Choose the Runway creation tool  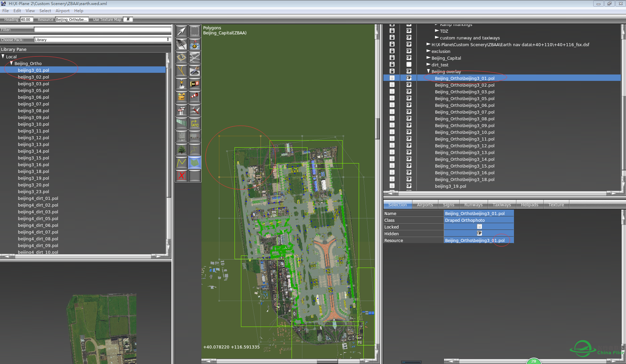click(x=182, y=44)
